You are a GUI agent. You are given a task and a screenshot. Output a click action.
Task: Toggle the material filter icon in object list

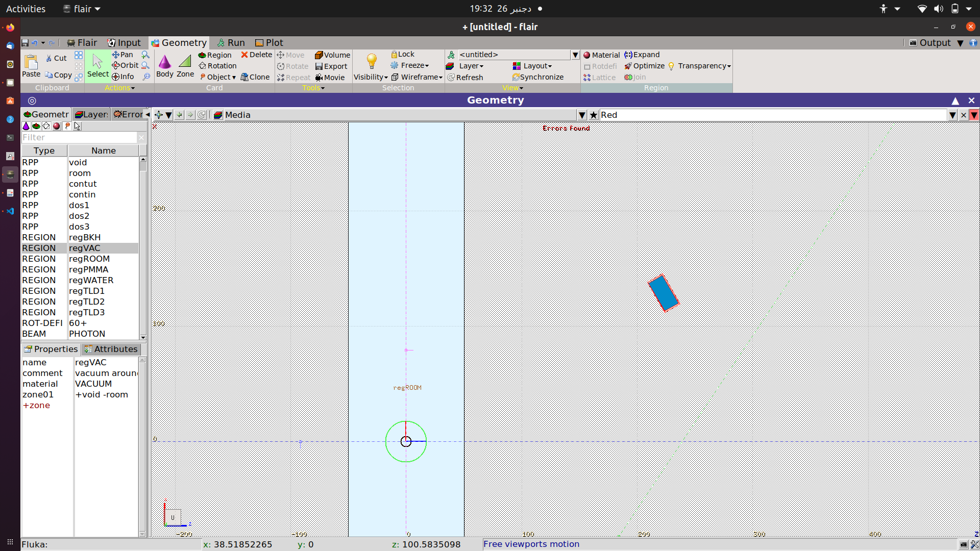click(x=57, y=126)
